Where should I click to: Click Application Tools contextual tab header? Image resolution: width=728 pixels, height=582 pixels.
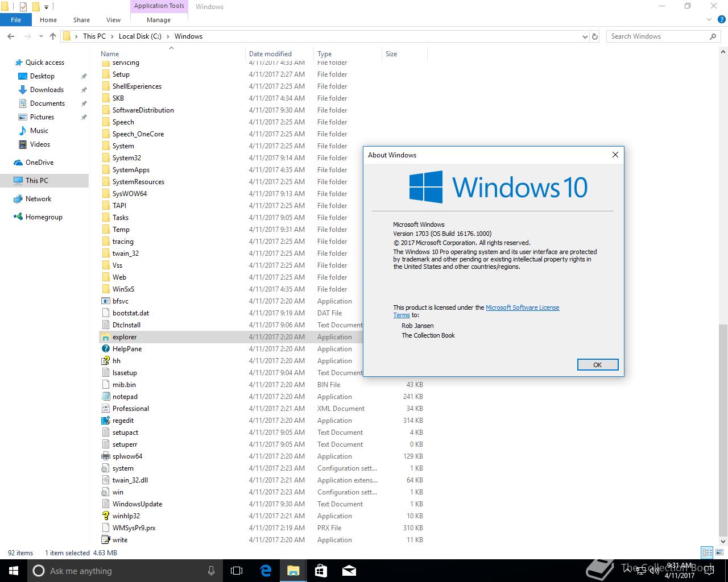pyautogui.click(x=159, y=6)
